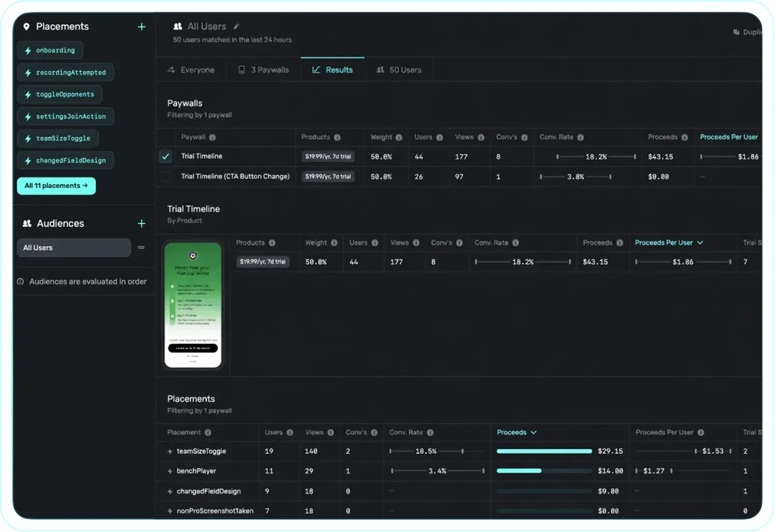Switch to the 3 Paywalls tab
The height and width of the screenshot is (532, 775).
click(x=264, y=70)
